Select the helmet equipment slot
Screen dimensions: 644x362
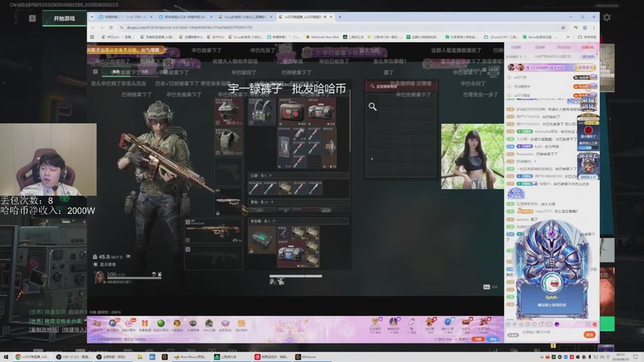[x=229, y=112]
